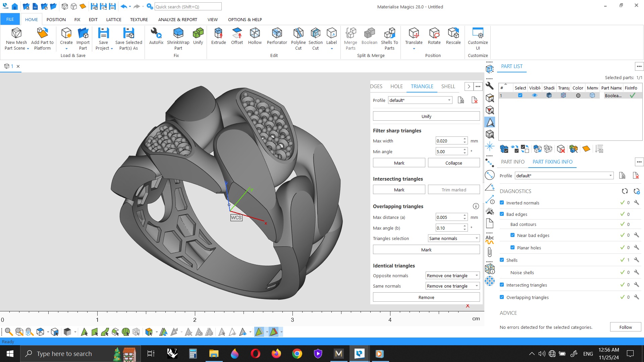Click Remove under Identical triangles
Viewport: 644px width, 362px height.
(x=426, y=297)
